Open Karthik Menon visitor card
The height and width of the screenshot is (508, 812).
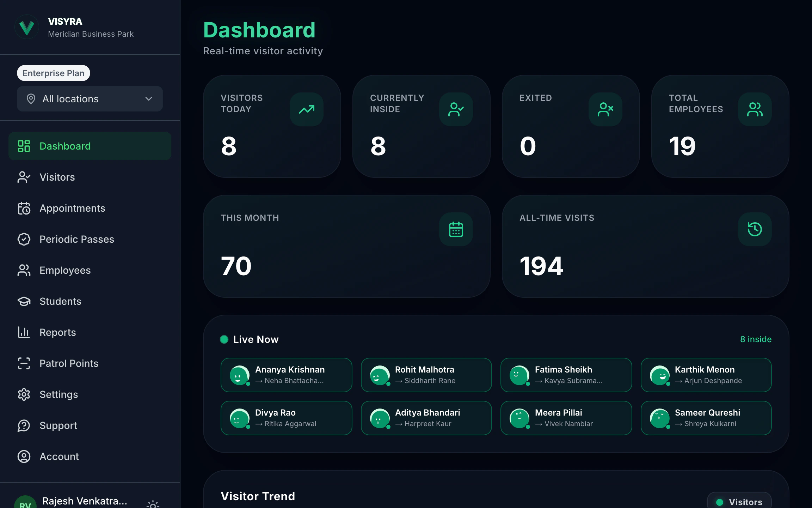pos(706,375)
